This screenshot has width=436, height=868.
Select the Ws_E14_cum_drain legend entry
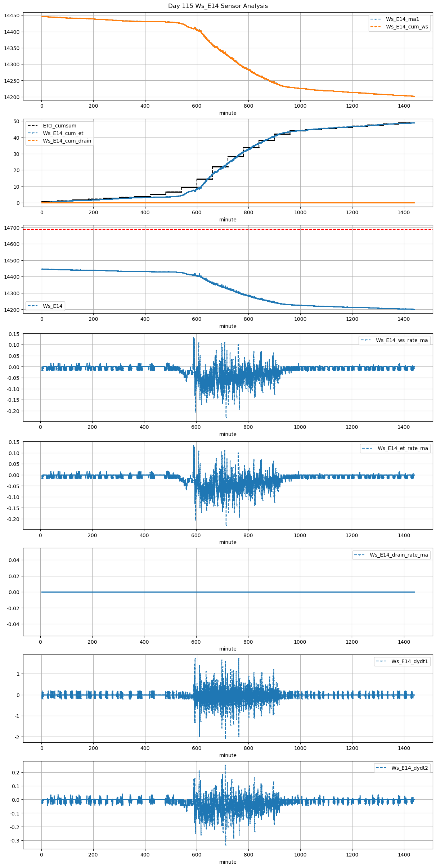click(x=67, y=141)
